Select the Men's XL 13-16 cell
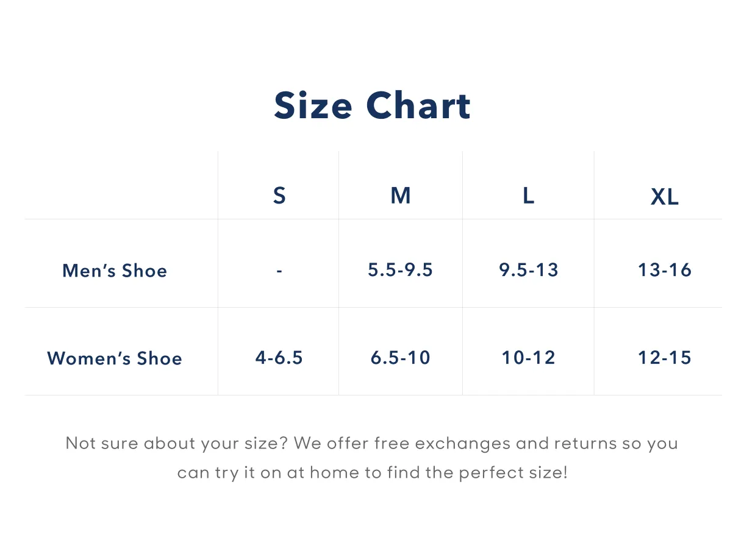The height and width of the screenshot is (560, 744). [665, 270]
